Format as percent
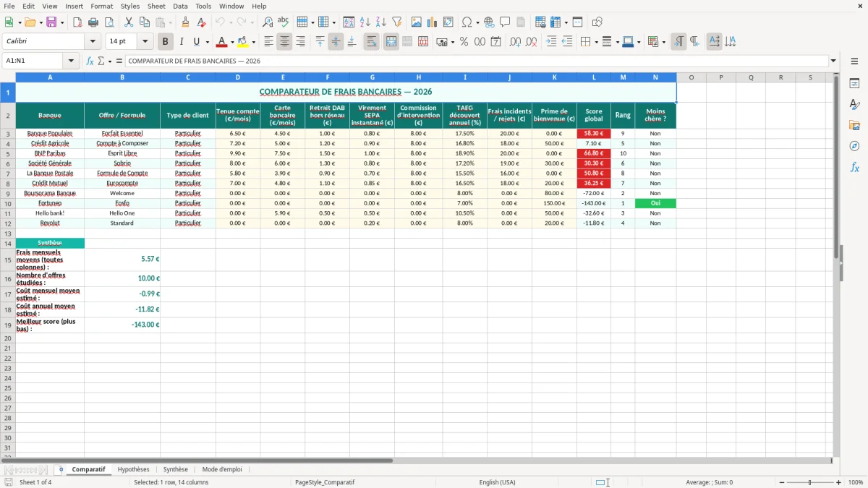The width and height of the screenshot is (868, 488). (464, 42)
